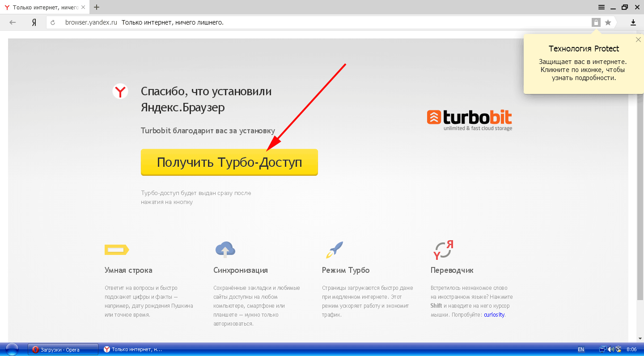The height and width of the screenshot is (356, 644).
Task: Click the 'Умная строка' heading
Action: coord(128,270)
